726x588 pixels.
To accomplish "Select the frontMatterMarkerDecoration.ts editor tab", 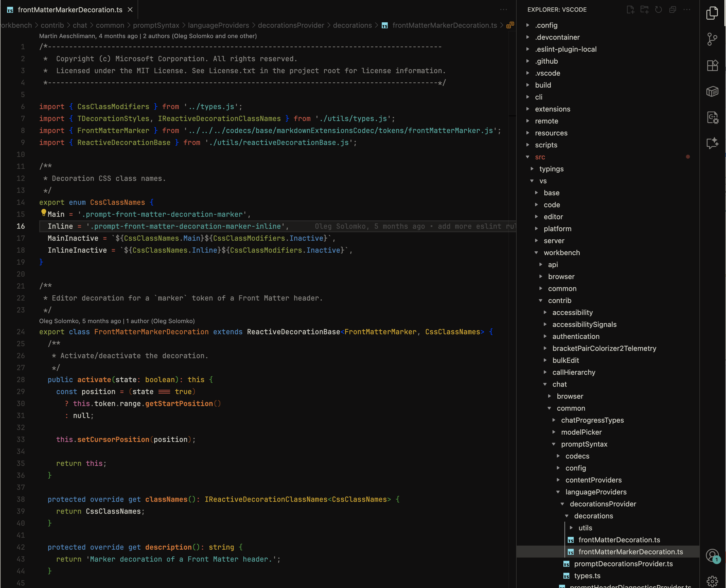I will pyautogui.click(x=70, y=10).
